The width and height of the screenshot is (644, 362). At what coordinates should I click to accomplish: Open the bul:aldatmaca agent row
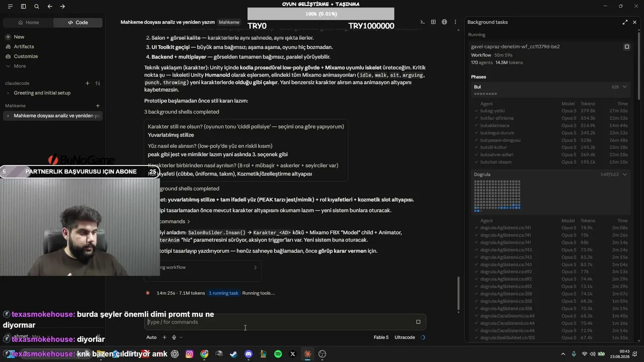[x=551, y=126]
